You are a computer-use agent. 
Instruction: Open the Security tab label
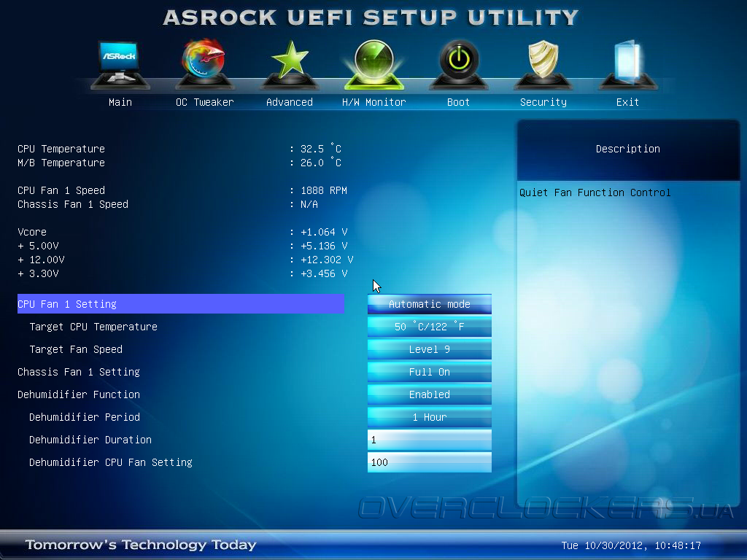tap(543, 102)
